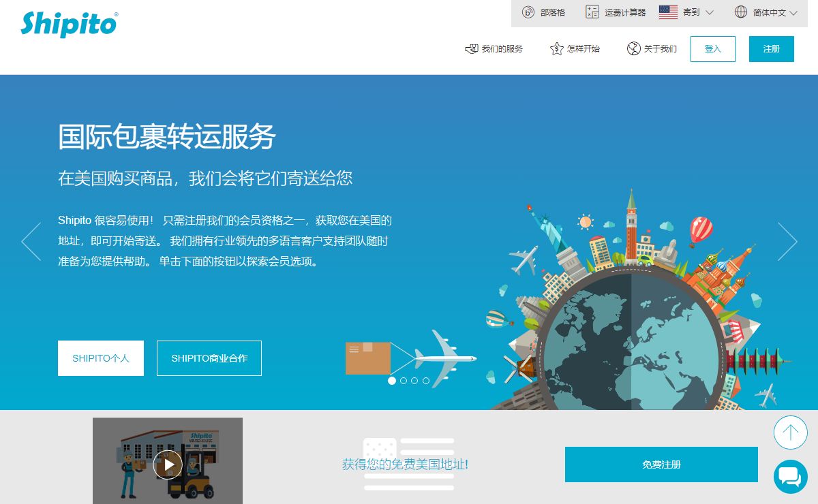
Task: Open the live chat bubble
Action: [x=790, y=477]
